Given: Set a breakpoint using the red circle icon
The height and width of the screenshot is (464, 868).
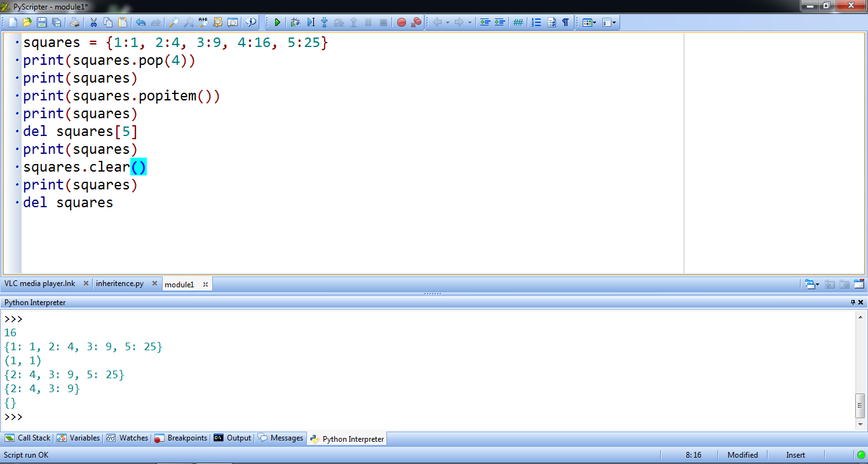Looking at the screenshot, I should click(401, 22).
